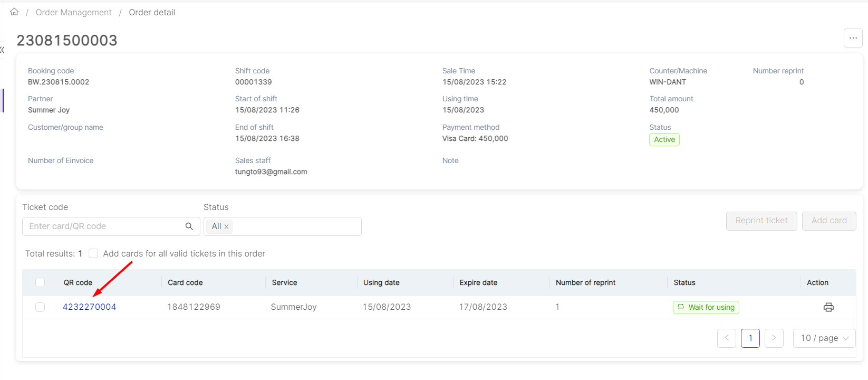The image size is (868, 380).
Task: Collapse the sidebar with double chevron
Action: coord(2,50)
